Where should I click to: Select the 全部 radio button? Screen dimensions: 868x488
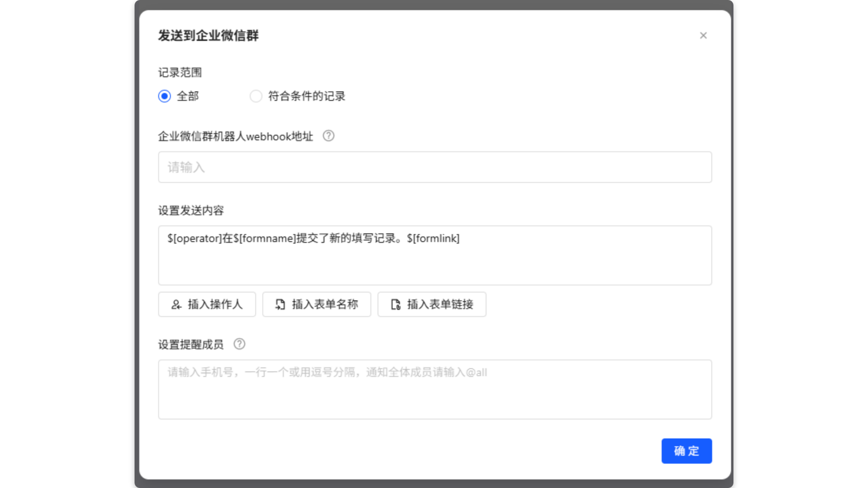click(164, 96)
